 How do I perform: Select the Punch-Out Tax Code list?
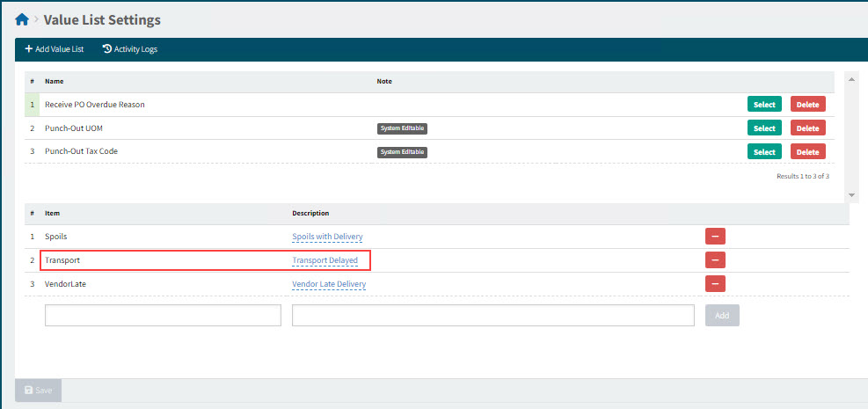(x=764, y=151)
